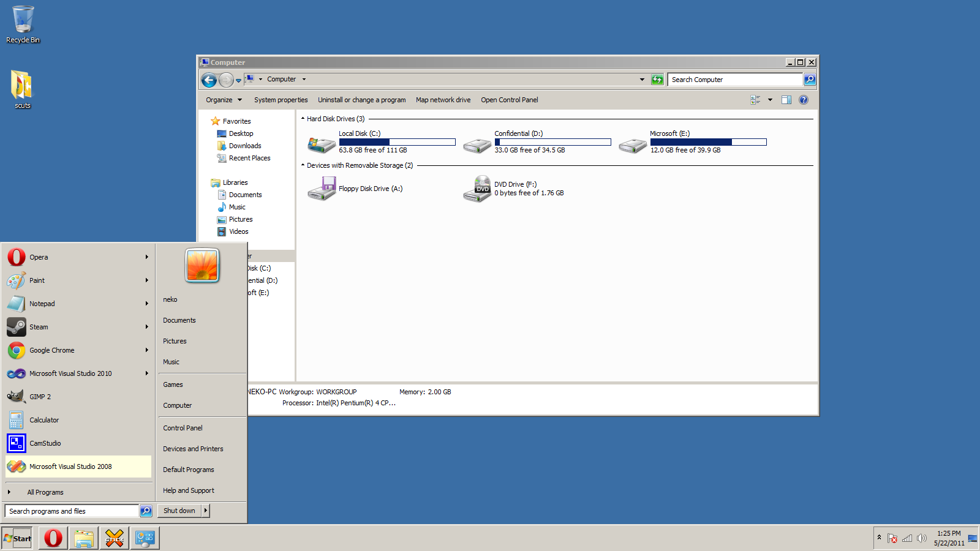Launch Microsoft Visual Studio 2010
This screenshot has height=551, width=980.
tap(78, 373)
